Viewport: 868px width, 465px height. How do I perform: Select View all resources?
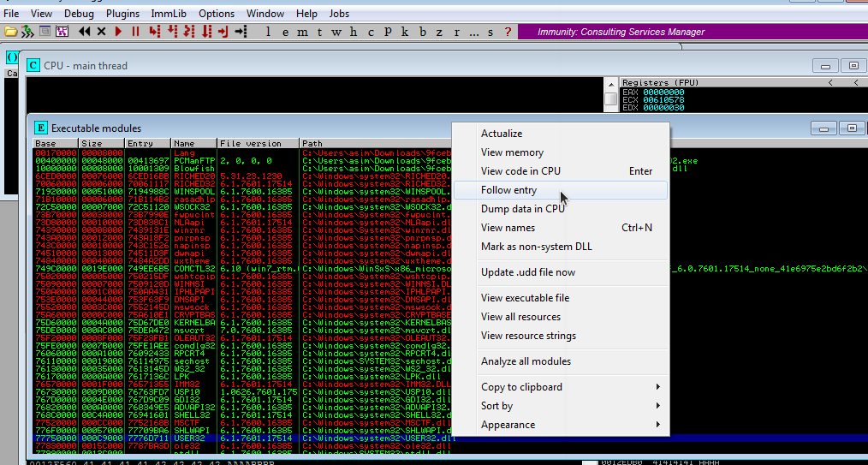point(560,317)
